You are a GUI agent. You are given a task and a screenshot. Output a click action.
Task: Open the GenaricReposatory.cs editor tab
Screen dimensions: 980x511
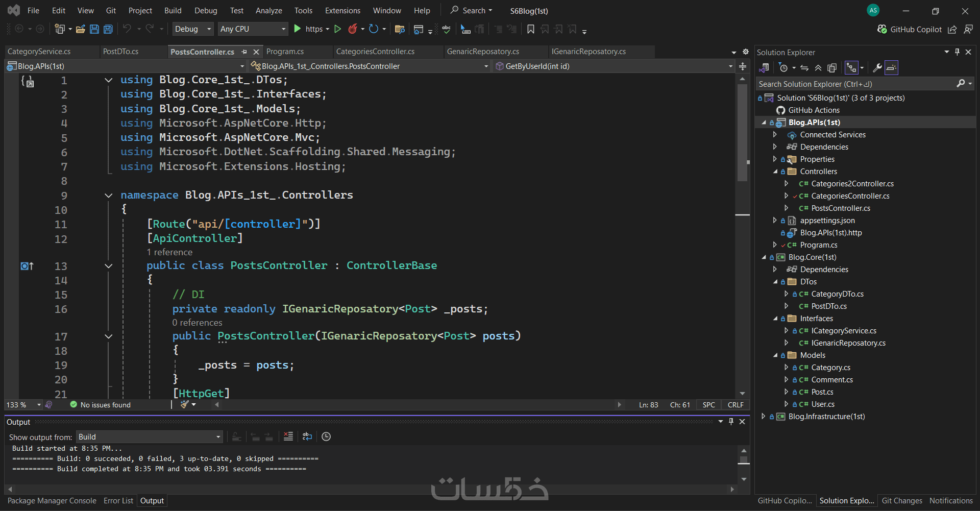coord(483,52)
